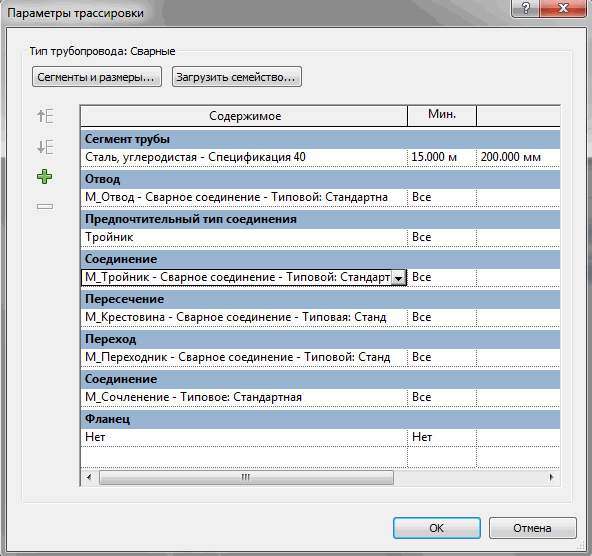
Task: Click right arrow of horizontal scrollbar
Action: (x=551, y=477)
